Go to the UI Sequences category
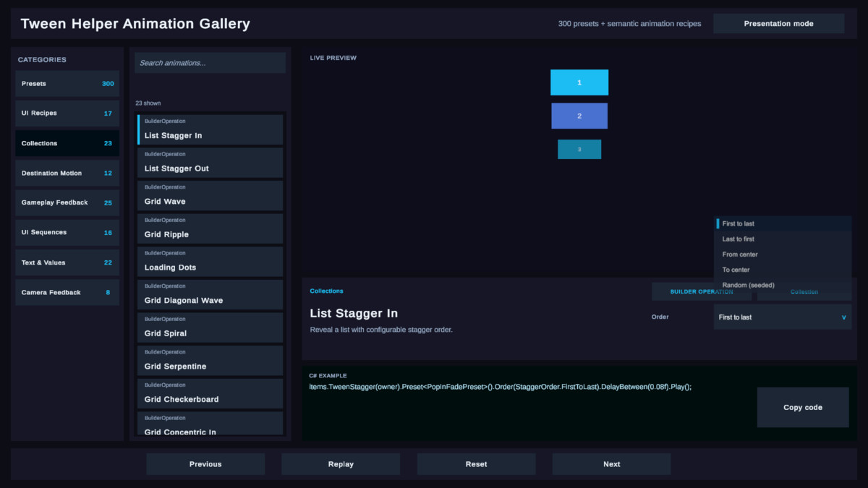Viewport: 868px width, 488px height. 67,233
